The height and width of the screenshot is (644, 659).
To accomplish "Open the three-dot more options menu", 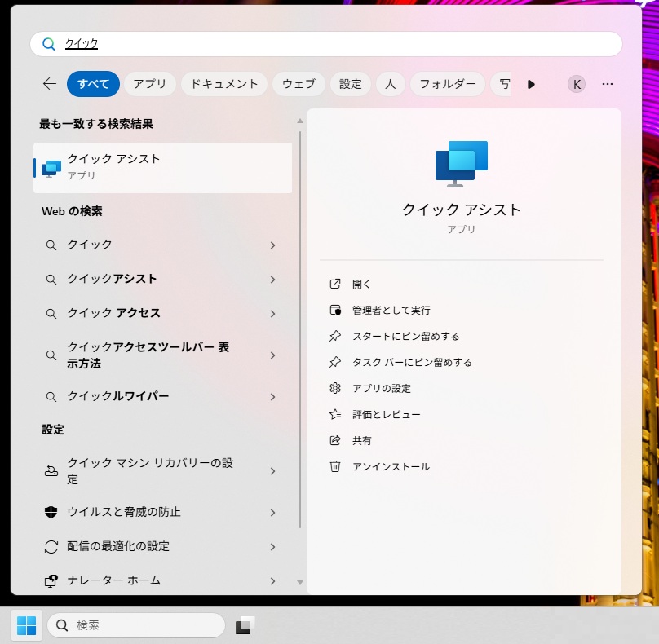I will tap(608, 84).
